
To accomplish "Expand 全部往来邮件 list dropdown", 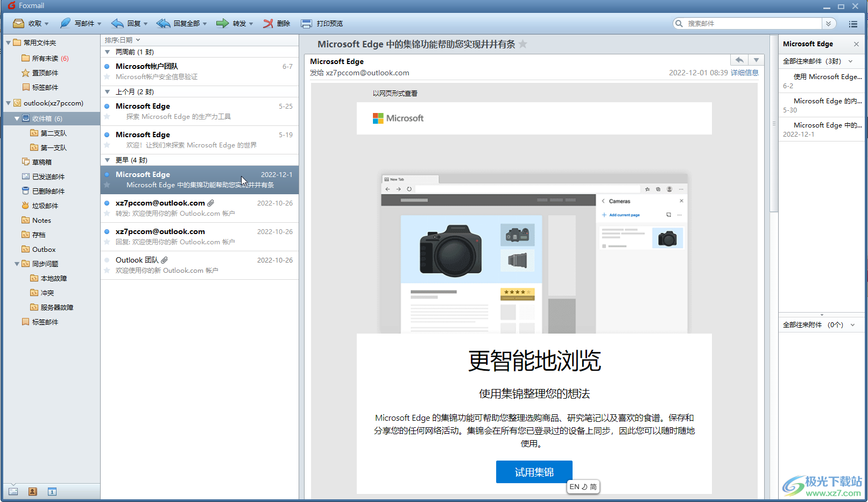I will click(x=851, y=61).
